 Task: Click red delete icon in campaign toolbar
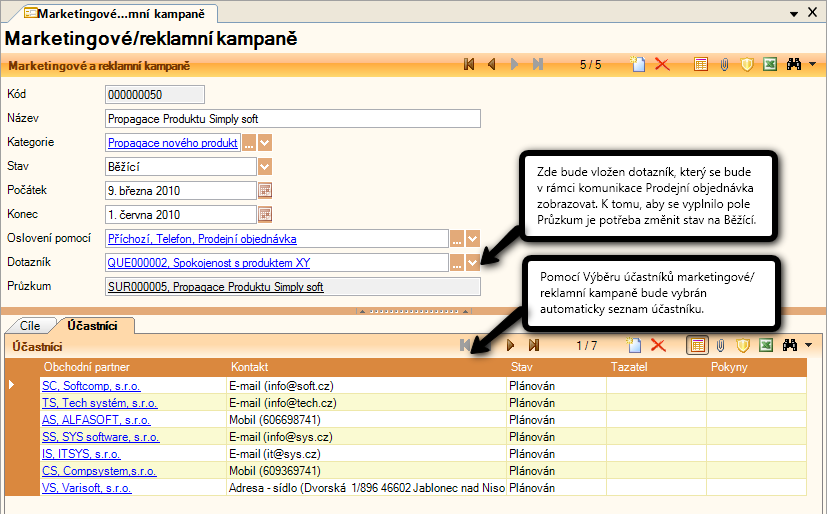661,64
